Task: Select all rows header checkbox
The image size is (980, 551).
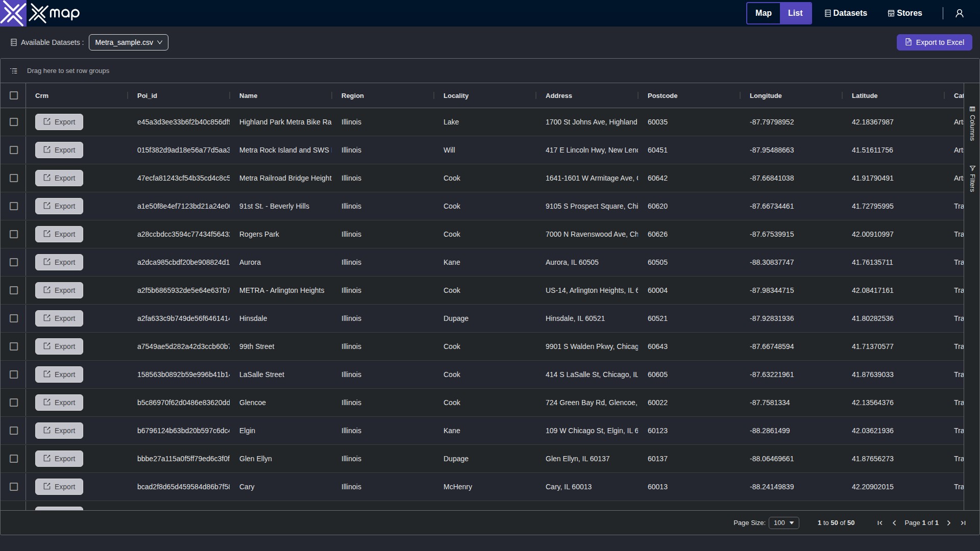Action: (x=14, y=95)
